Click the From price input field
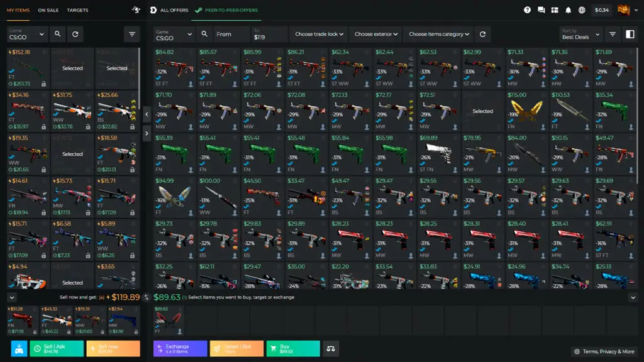Image resolution: width=644 pixels, height=362 pixels. point(231,35)
